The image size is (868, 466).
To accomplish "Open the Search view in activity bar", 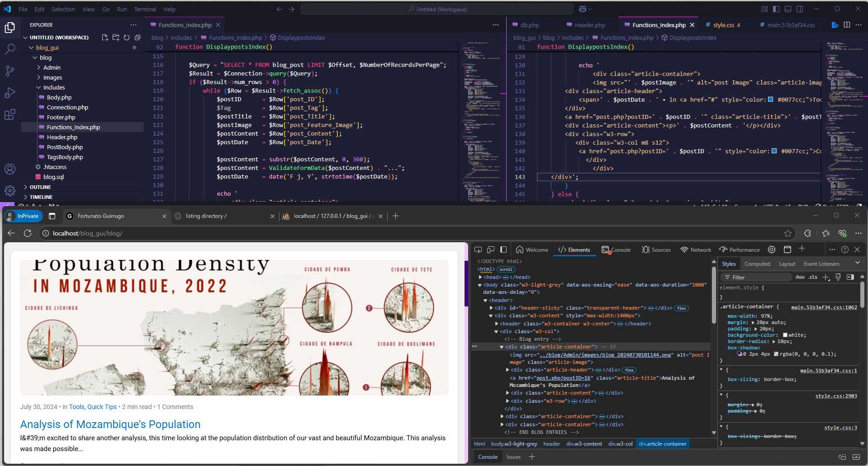I will coord(10,49).
